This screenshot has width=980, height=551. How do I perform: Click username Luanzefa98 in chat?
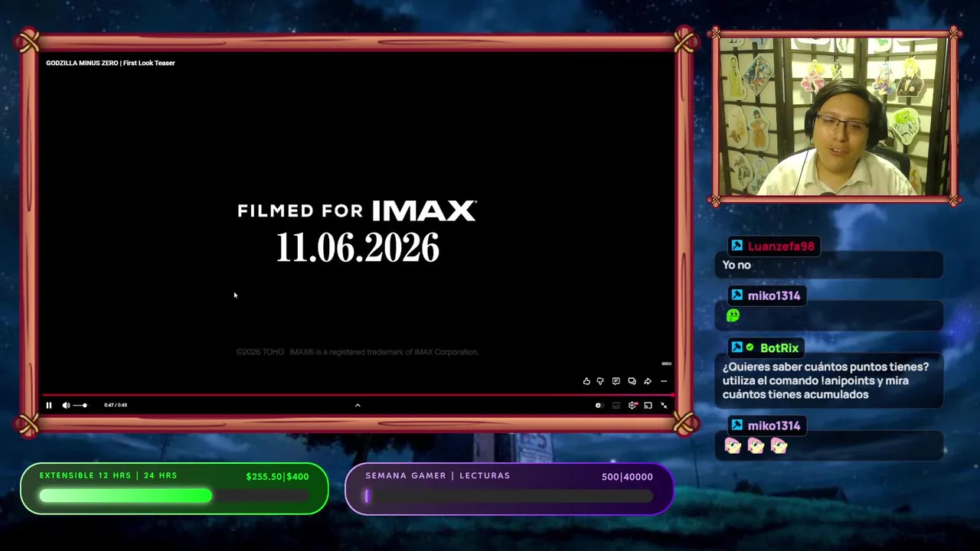coord(781,246)
